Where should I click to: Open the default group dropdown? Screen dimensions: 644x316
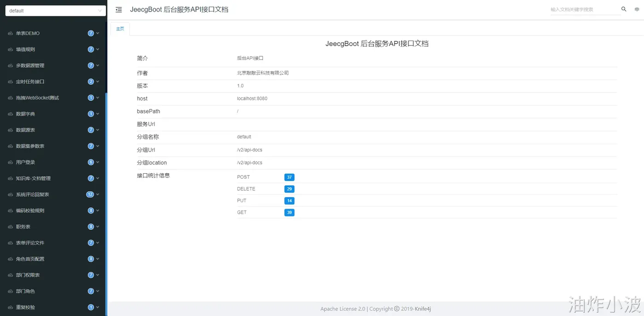pos(55,11)
